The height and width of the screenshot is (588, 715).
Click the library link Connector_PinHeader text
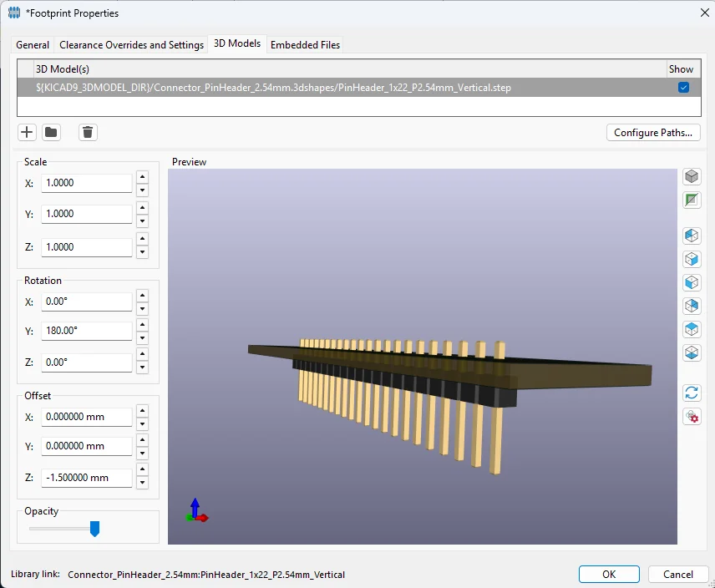click(206, 575)
